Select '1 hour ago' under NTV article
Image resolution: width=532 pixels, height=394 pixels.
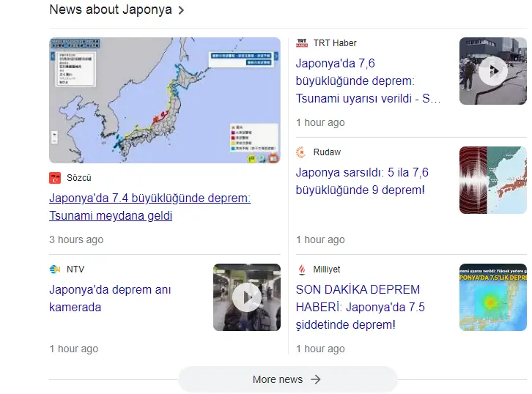(x=74, y=349)
